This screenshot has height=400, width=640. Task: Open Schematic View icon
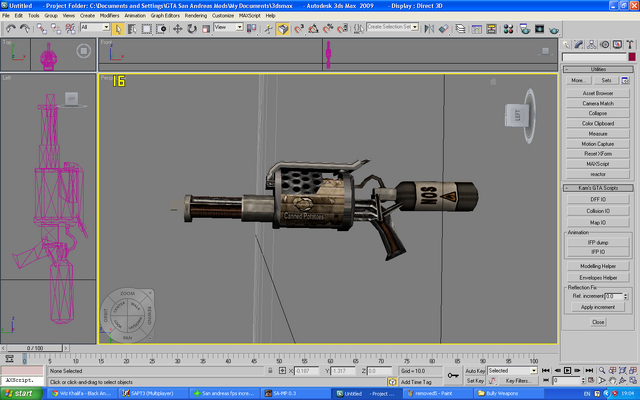pyautogui.click(x=491, y=29)
